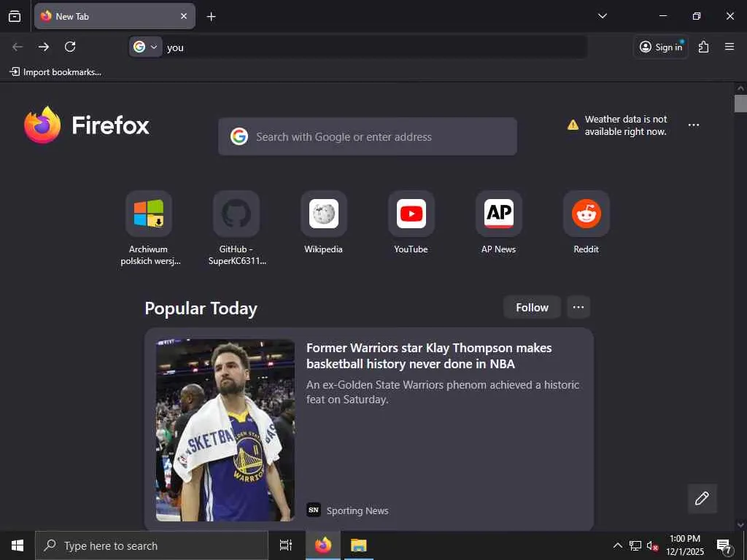Open the customize new tab pencil button
This screenshot has width=747, height=560.
(x=703, y=499)
